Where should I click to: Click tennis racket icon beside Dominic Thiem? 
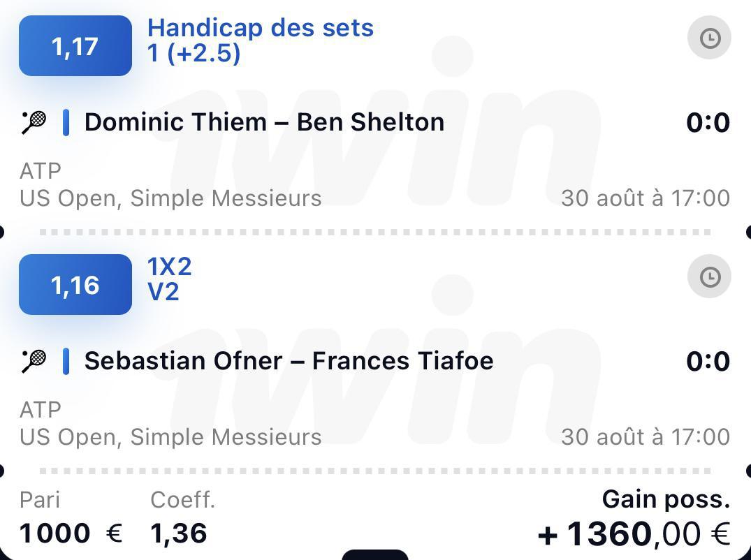tap(34, 122)
